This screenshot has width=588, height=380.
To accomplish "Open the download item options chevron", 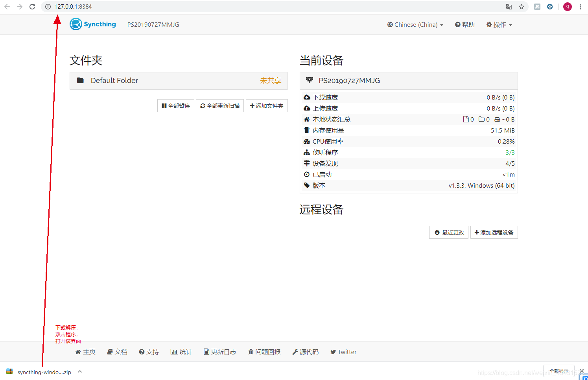I will pyautogui.click(x=80, y=371).
